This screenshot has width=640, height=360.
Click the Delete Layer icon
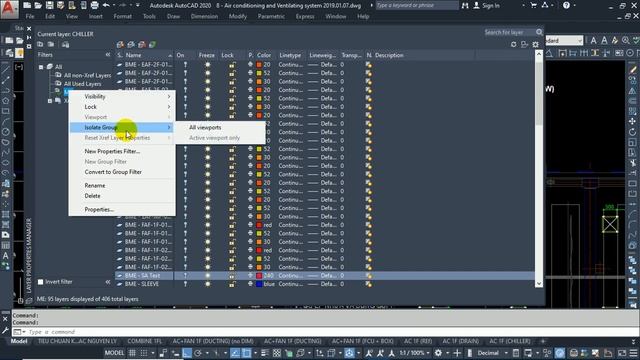[x=142, y=44]
